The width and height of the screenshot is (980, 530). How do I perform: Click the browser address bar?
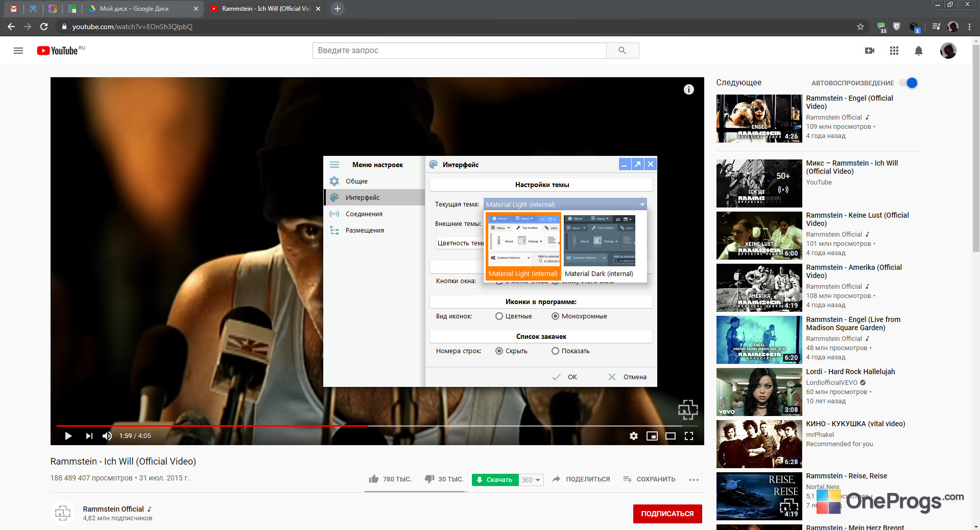pyautogui.click(x=460, y=27)
